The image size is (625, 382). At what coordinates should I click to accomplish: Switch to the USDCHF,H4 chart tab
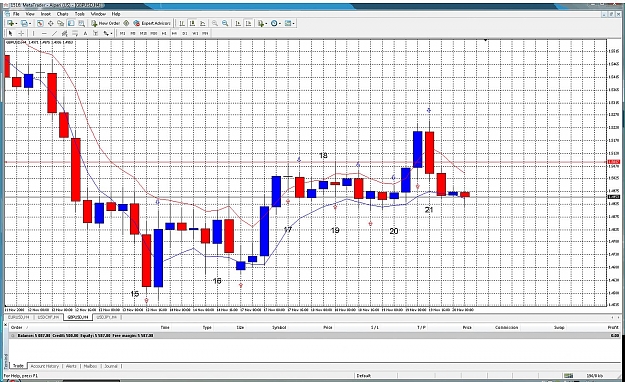pyautogui.click(x=48, y=317)
